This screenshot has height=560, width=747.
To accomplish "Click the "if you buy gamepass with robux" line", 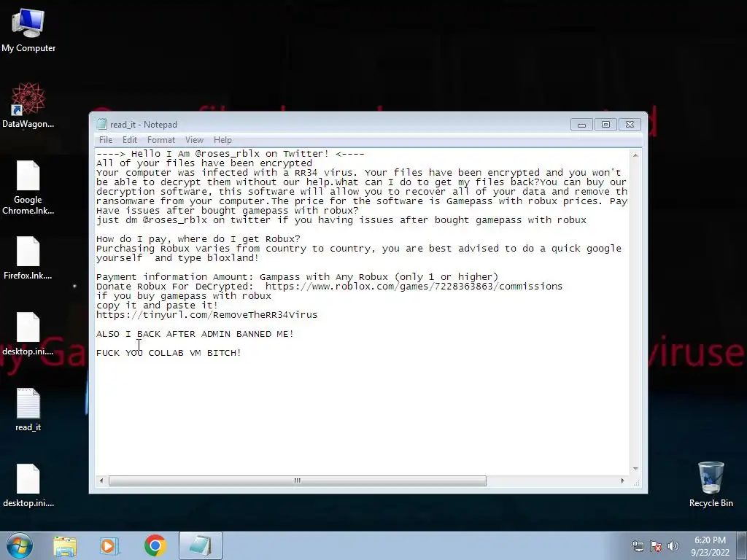I will (184, 296).
